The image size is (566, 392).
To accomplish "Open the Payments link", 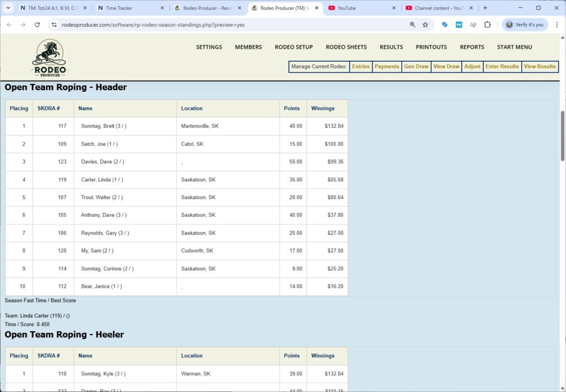I will click(386, 66).
